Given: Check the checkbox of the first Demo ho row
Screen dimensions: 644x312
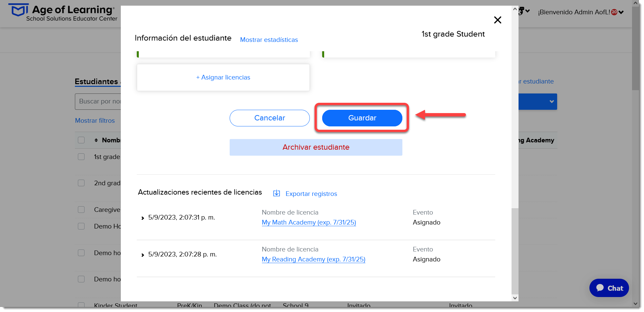Looking at the screenshot, I should (x=81, y=253).
